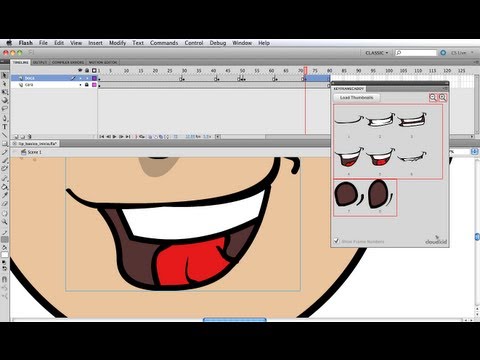This screenshot has width=480, height=360.
Task: Select the Hand tool
Action: click(5, 213)
